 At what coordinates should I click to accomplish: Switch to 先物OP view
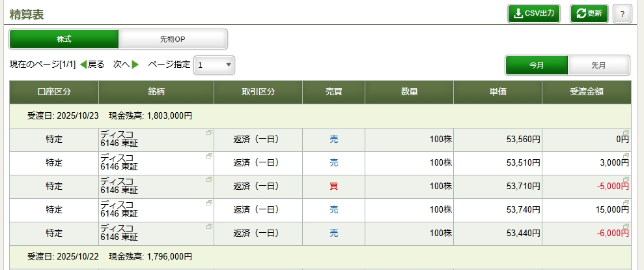pos(173,39)
